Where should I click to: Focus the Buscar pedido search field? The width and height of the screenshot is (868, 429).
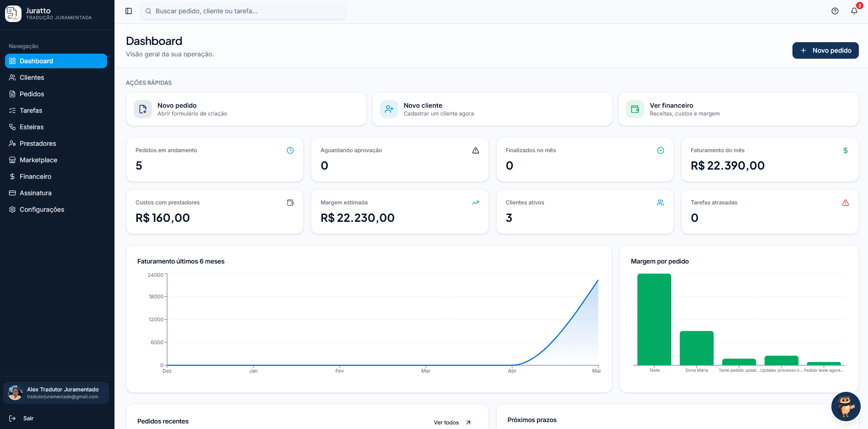point(243,11)
